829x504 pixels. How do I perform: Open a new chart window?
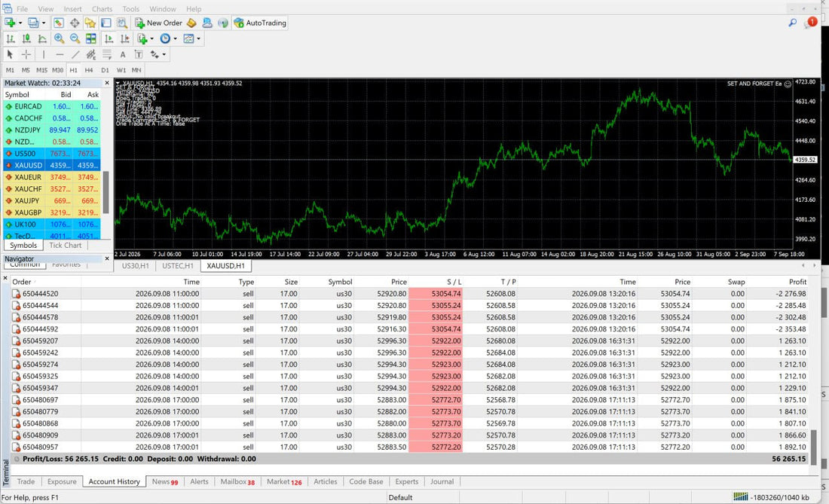10,23
